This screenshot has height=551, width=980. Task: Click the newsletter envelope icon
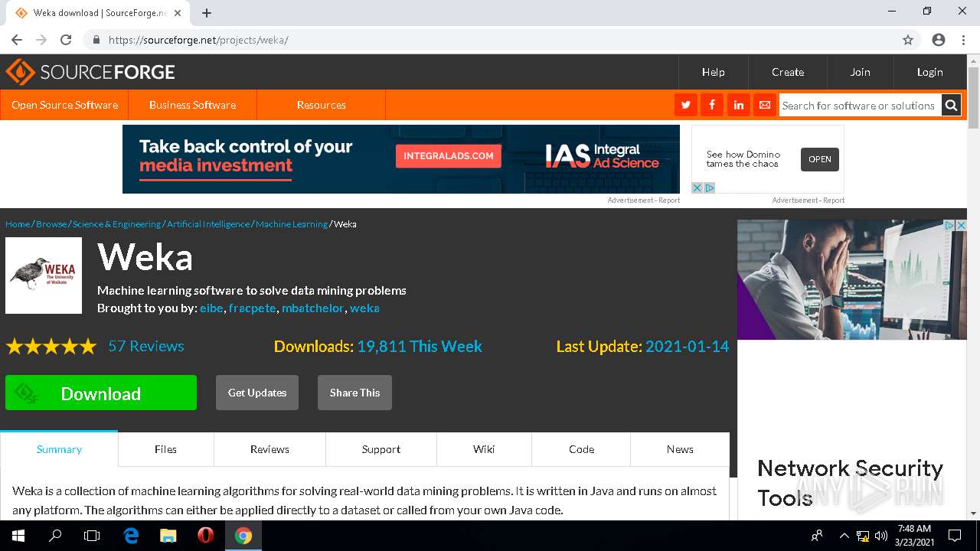(764, 105)
